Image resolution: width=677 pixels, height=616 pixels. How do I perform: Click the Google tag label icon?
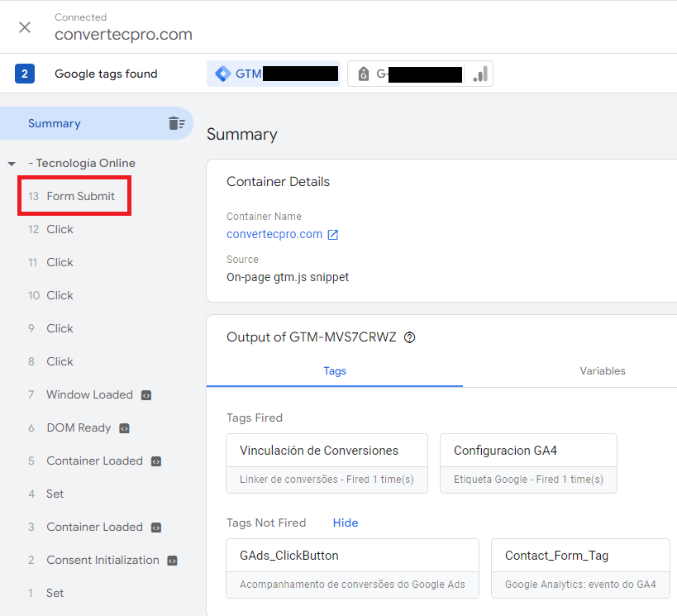(x=364, y=74)
